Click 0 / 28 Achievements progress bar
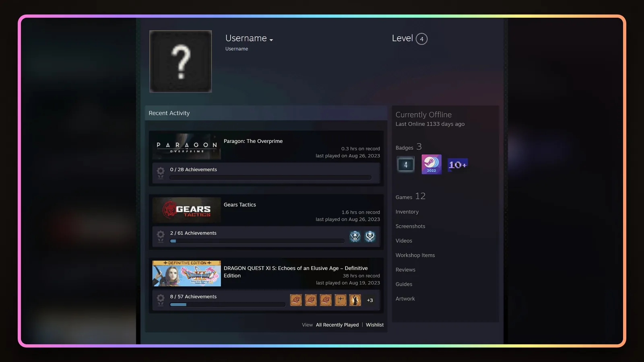 tap(270, 177)
